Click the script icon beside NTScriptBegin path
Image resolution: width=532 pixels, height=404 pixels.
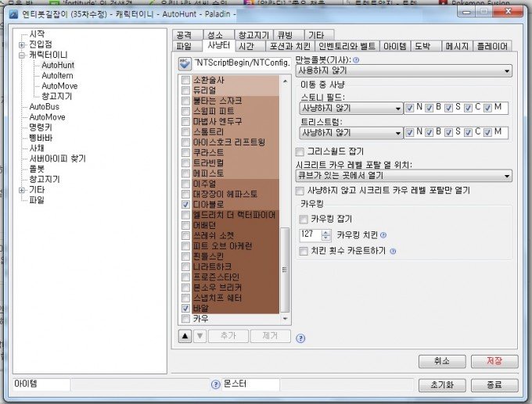[x=185, y=63]
